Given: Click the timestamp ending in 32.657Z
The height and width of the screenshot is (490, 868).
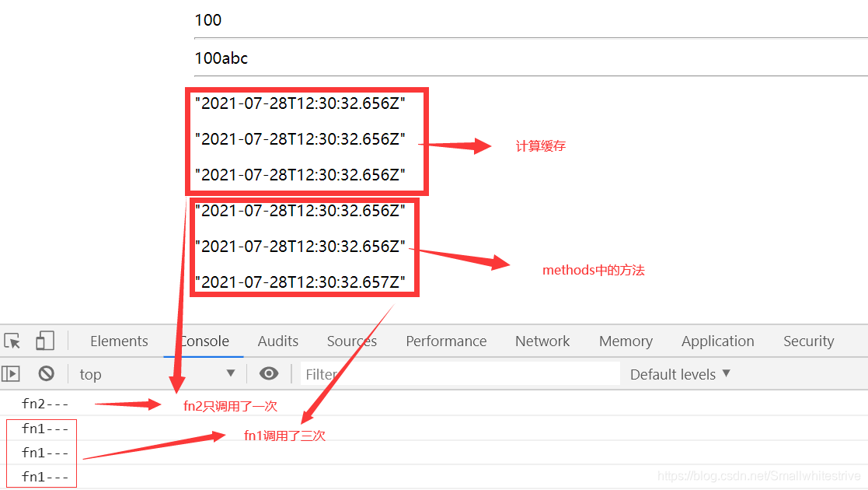Looking at the screenshot, I should [x=300, y=282].
